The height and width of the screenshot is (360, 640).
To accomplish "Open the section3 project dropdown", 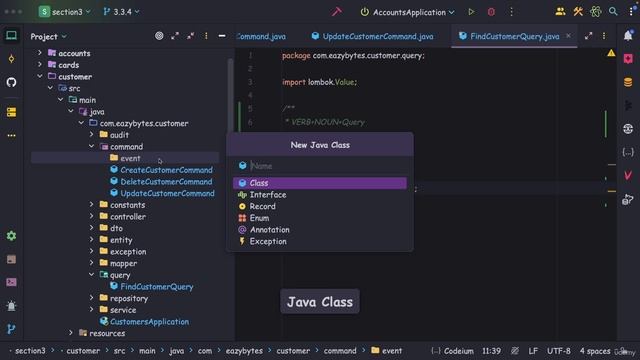I will click(64, 12).
